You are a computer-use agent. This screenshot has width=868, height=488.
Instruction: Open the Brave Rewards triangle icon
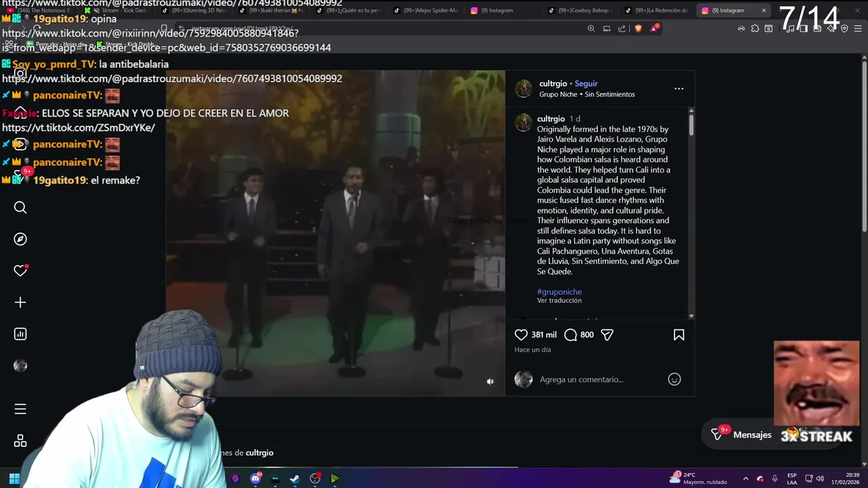[x=654, y=28]
